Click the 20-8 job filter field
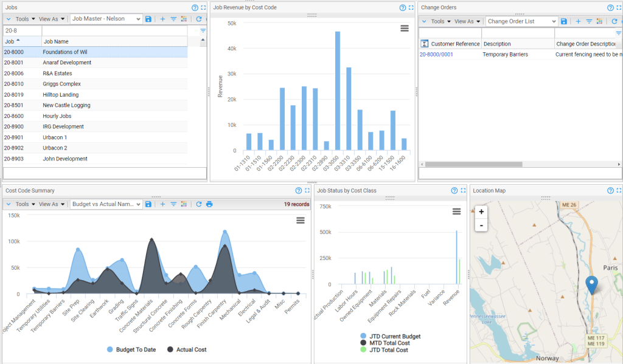The image size is (623, 364). (x=22, y=30)
